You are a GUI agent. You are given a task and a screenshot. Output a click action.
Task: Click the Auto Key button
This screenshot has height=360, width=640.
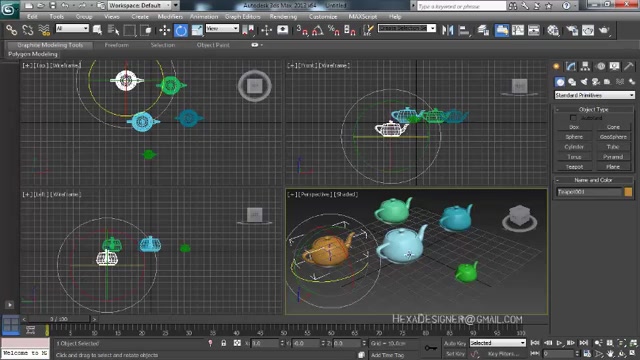pyautogui.click(x=455, y=343)
